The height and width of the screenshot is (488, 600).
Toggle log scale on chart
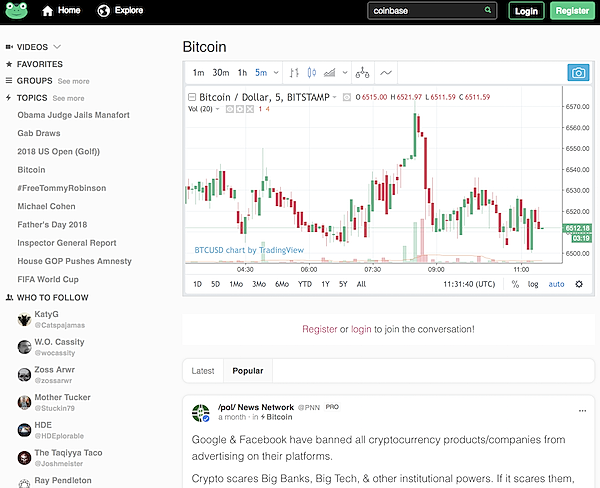[x=533, y=284]
